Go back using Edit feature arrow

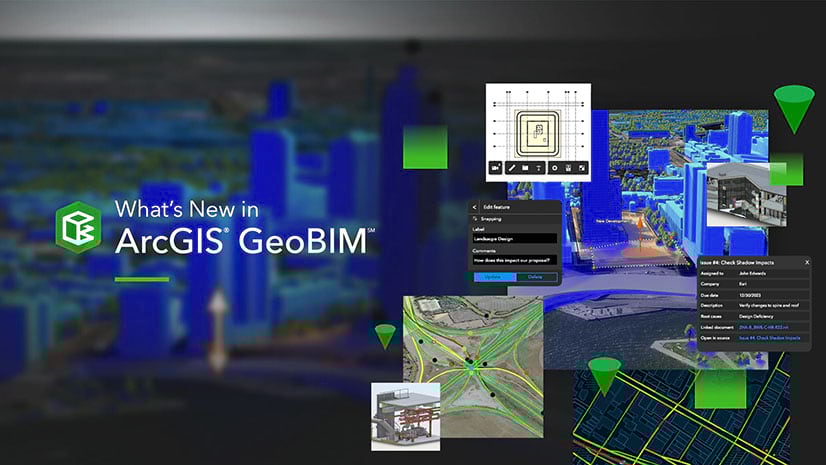[x=475, y=207]
